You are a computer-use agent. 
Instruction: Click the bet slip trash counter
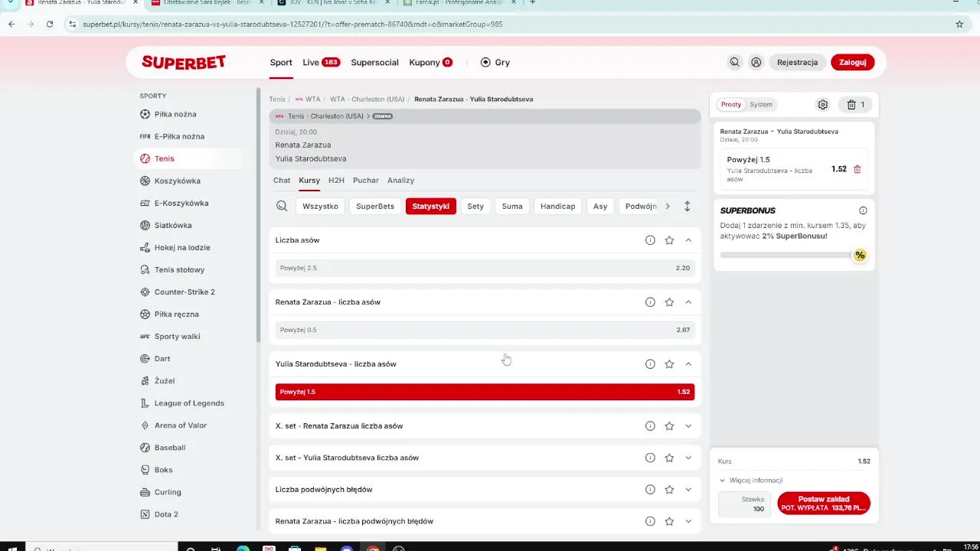tap(856, 105)
